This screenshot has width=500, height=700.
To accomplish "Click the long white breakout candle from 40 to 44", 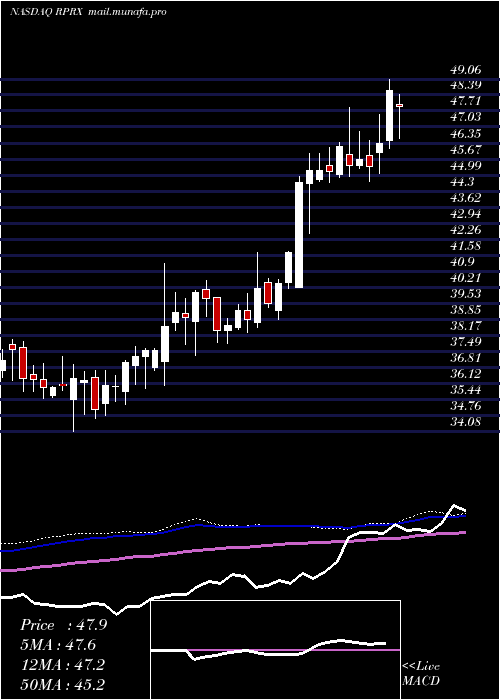I will coord(299,235).
